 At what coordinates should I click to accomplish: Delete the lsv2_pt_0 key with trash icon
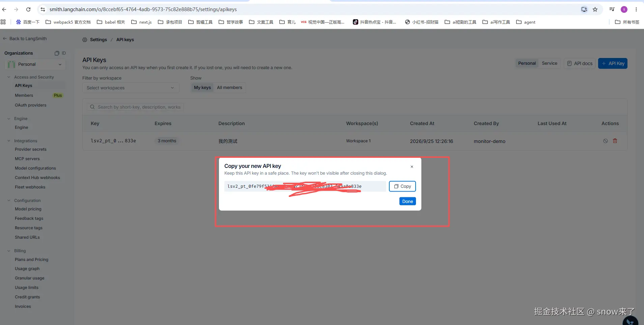coord(615,141)
